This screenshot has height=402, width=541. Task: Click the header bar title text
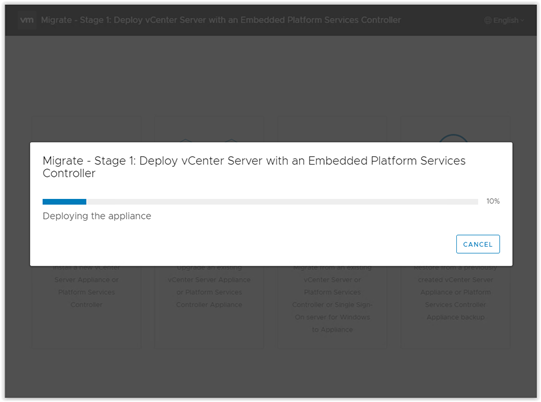tap(221, 20)
